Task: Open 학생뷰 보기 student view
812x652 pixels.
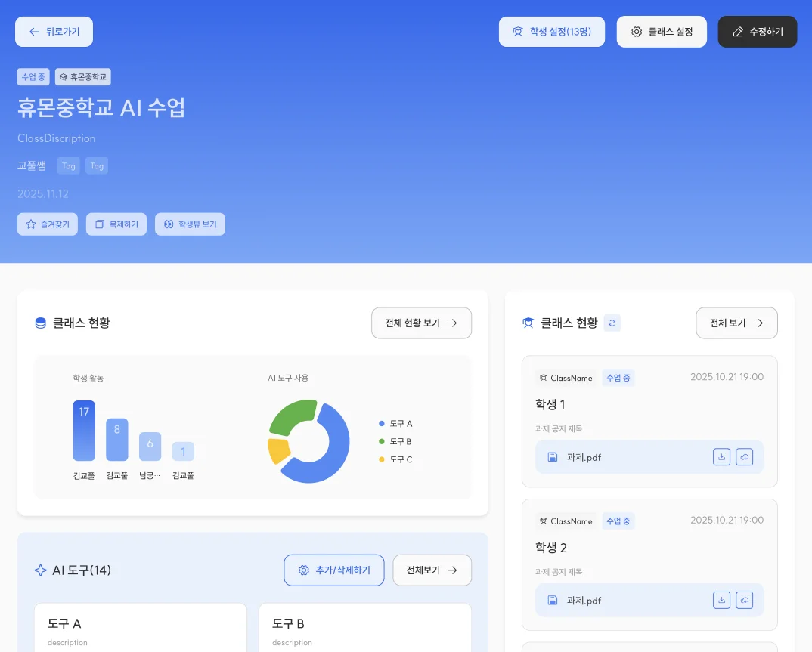Action: tap(190, 224)
